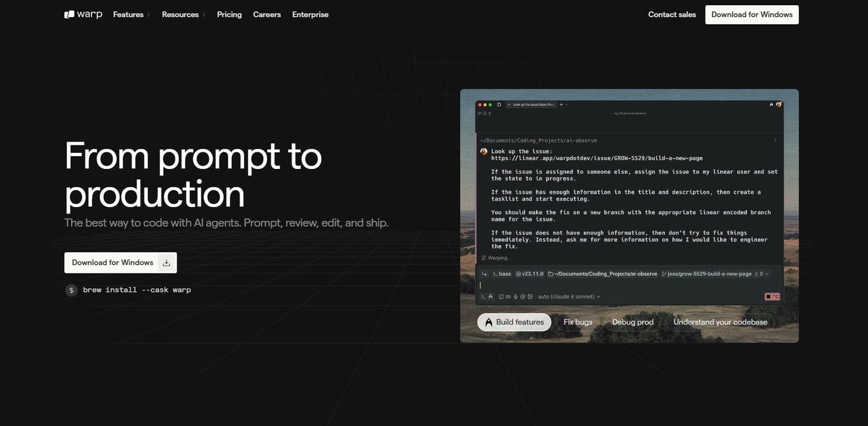Click the Contact sales link
The width and height of the screenshot is (868, 426).
point(672,14)
